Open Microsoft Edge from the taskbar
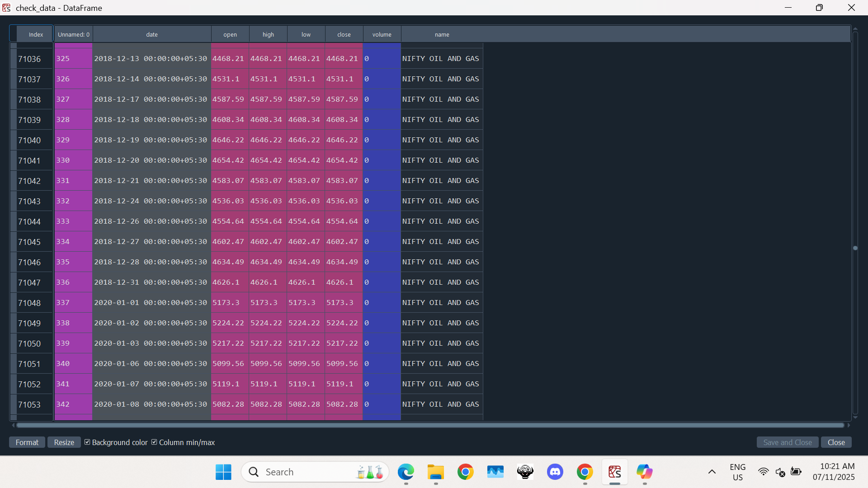The width and height of the screenshot is (868, 488). 406,472
